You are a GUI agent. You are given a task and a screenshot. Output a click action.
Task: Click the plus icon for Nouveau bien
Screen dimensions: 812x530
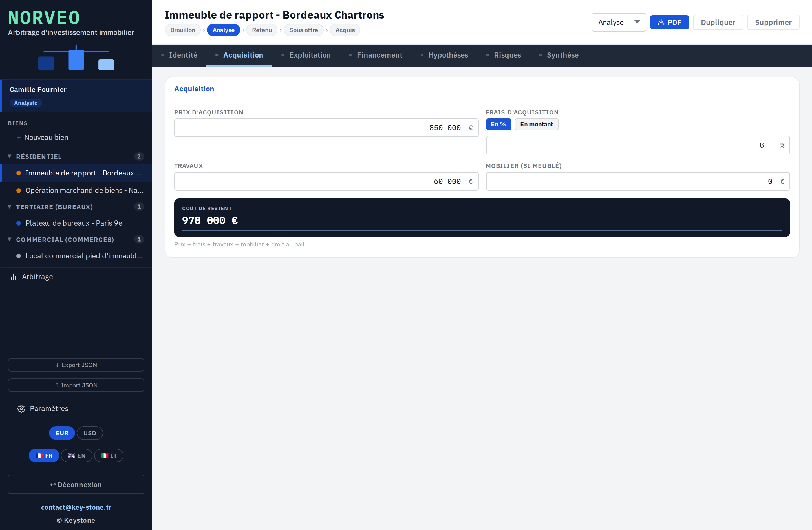coord(19,138)
